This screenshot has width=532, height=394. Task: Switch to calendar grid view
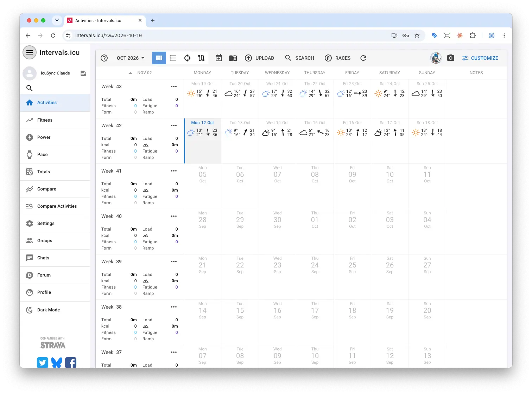tap(159, 58)
